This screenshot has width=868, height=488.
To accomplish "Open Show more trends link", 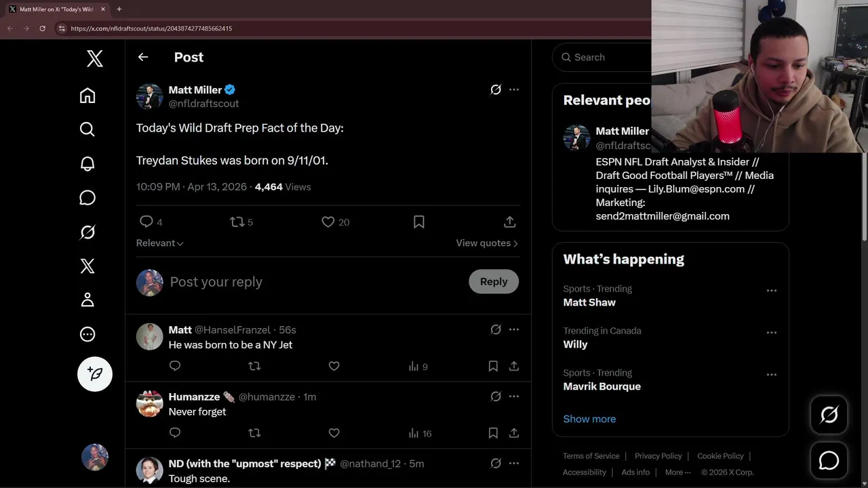I will 589,419.
